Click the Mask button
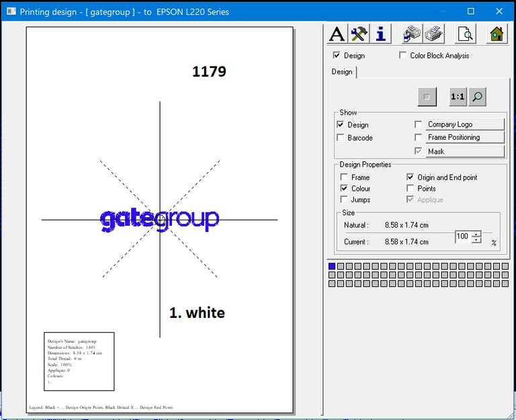The height and width of the screenshot is (420, 516). (465, 151)
